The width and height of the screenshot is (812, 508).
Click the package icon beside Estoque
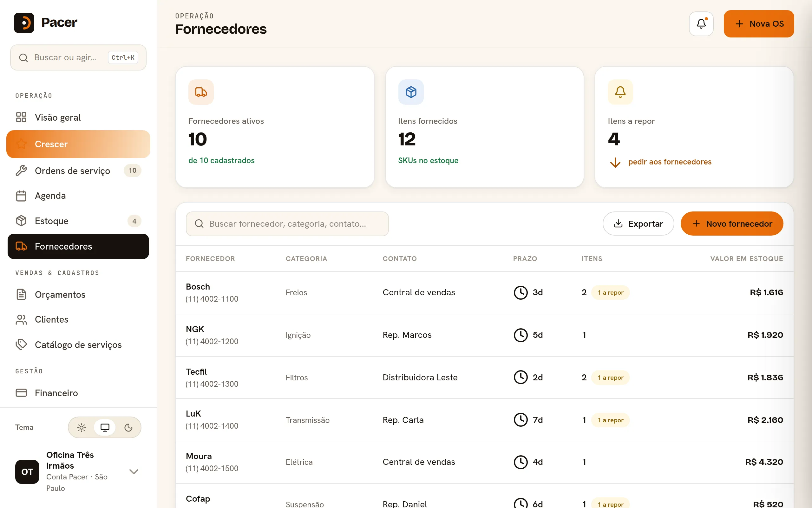[x=21, y=221]
